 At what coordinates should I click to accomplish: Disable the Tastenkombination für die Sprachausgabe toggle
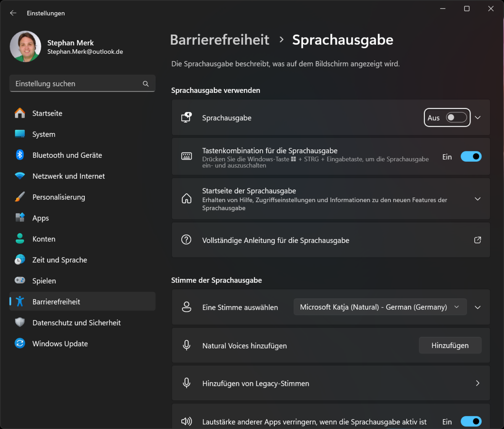[471, 156]
